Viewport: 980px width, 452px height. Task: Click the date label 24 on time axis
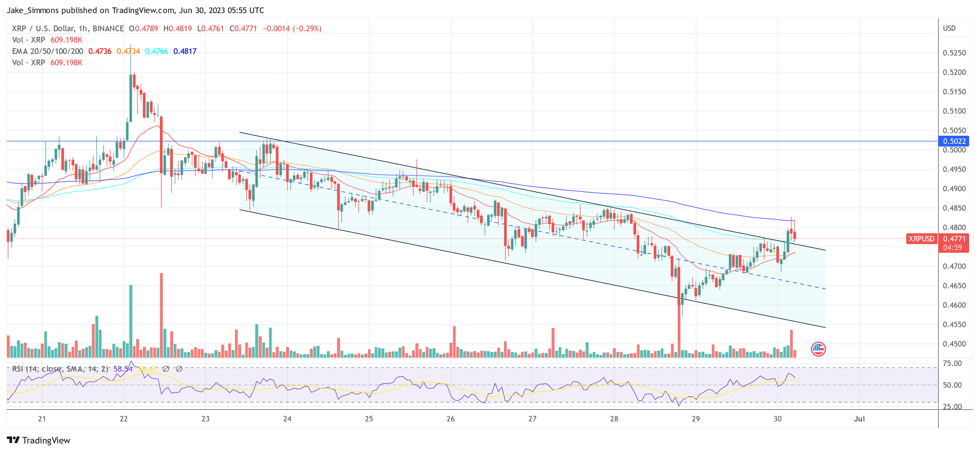(287, 419)
